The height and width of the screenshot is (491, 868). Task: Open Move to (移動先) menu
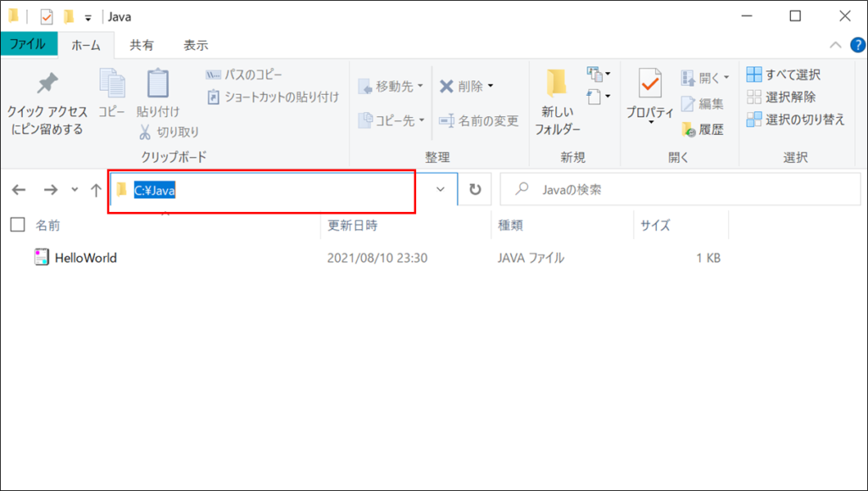(x=391, y=86)
